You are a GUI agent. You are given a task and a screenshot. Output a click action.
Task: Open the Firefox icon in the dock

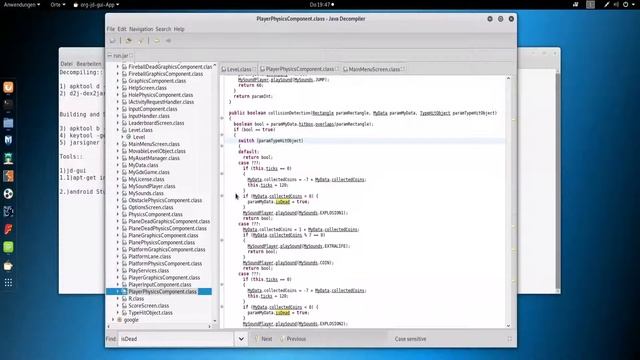click(x=8, y=87)
